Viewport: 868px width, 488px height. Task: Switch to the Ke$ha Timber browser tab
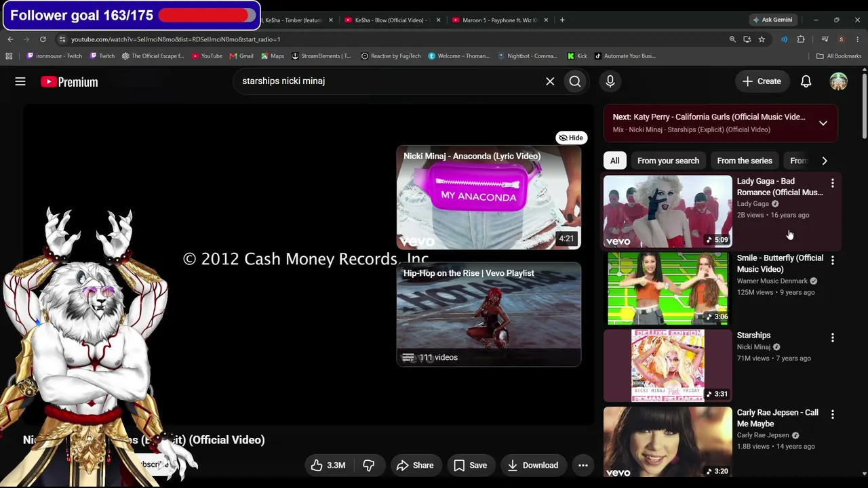(294, 20)
